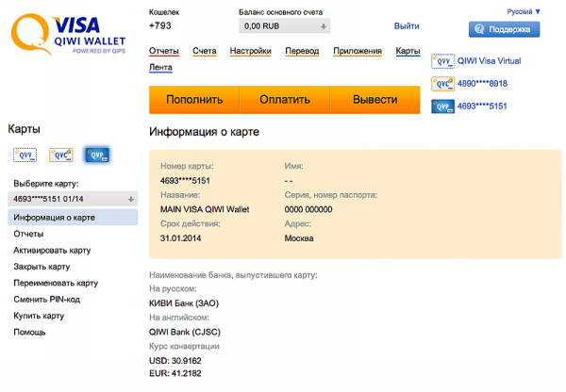Viewport: 566px width, 392px height.
Task: Click card number 4693****5151 in info panel
Action: tap(185, 181)
